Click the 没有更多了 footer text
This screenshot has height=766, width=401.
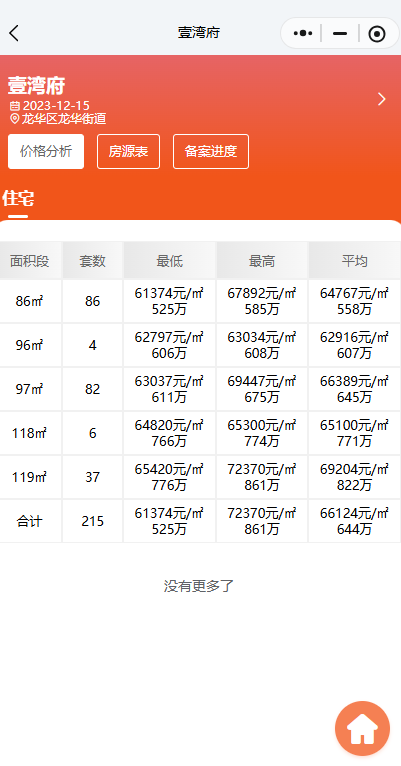tap(199, 586)
